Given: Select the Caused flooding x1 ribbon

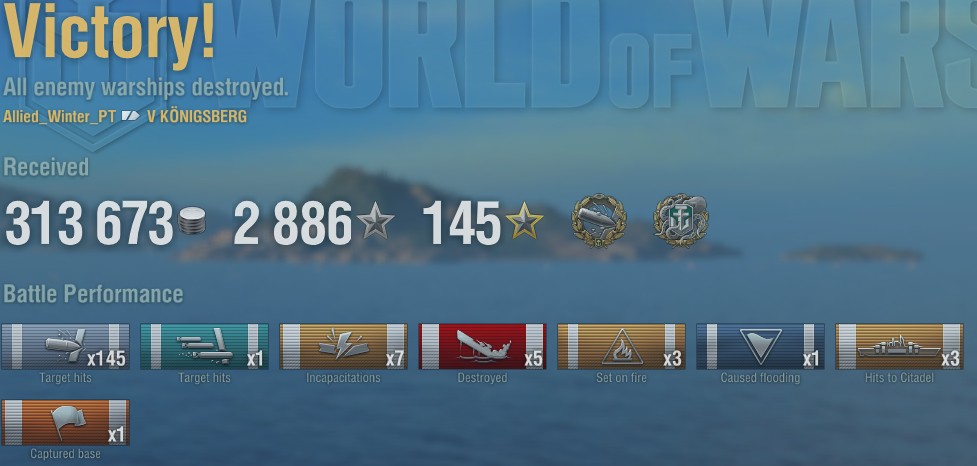Looking at the screenshot, I should pyautogui.click(x=760, y=346).
